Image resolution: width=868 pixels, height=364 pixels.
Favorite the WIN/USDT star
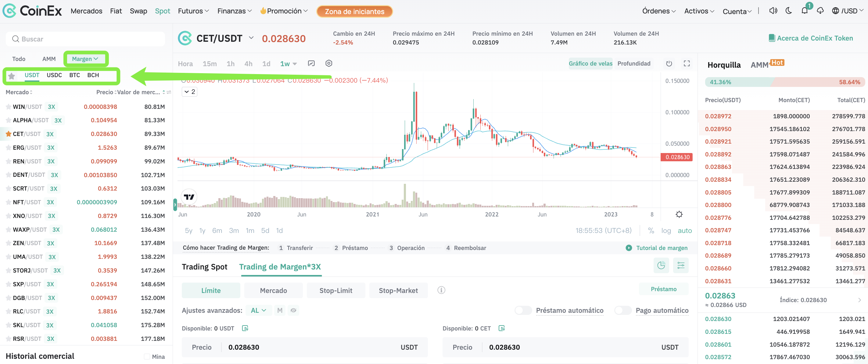9,107
